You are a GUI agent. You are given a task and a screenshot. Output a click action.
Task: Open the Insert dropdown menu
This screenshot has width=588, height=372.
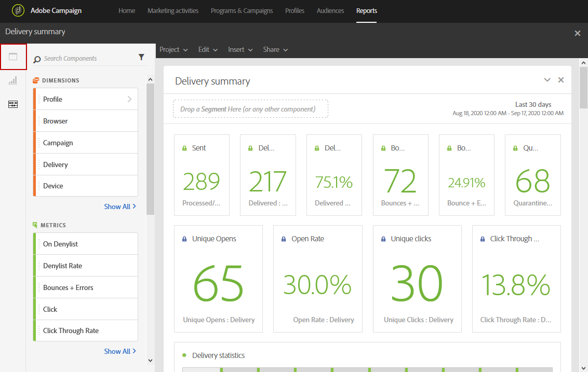pos(240,50)
